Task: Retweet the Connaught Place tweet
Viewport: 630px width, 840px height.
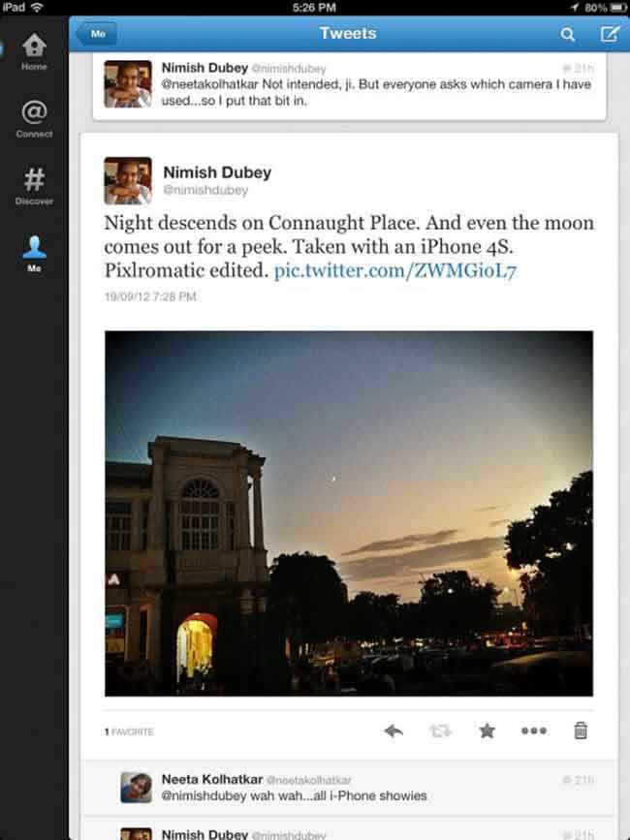Action: tap(440, 731)
